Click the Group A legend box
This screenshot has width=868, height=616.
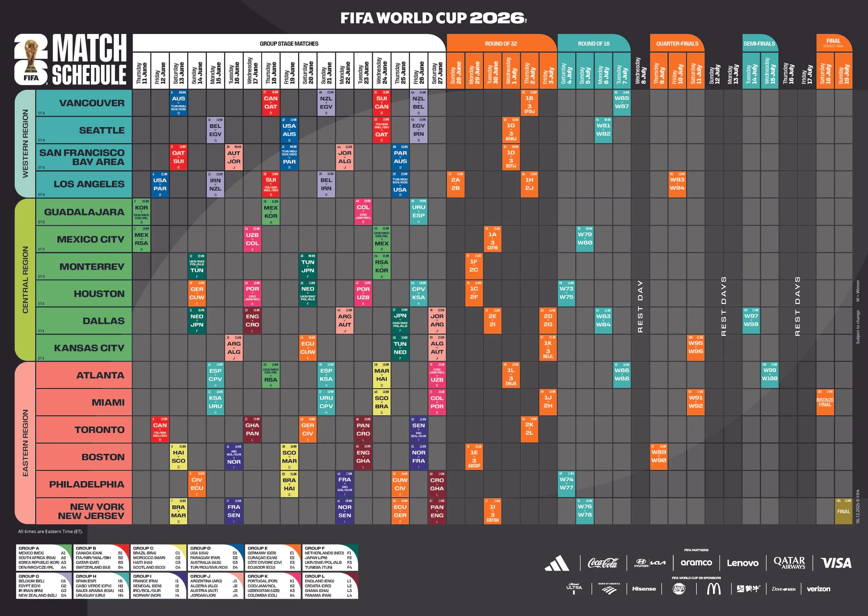[44, 557]
